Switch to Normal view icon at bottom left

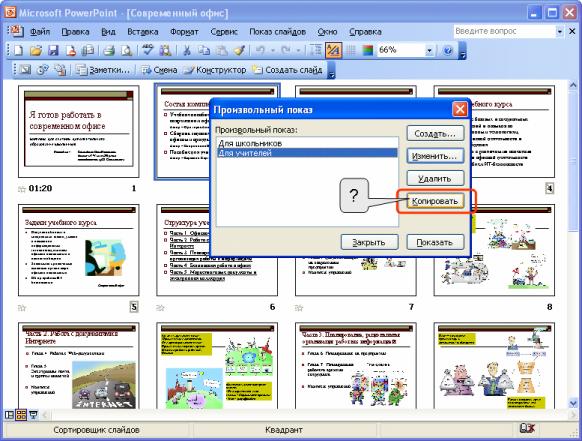point(9,415)
